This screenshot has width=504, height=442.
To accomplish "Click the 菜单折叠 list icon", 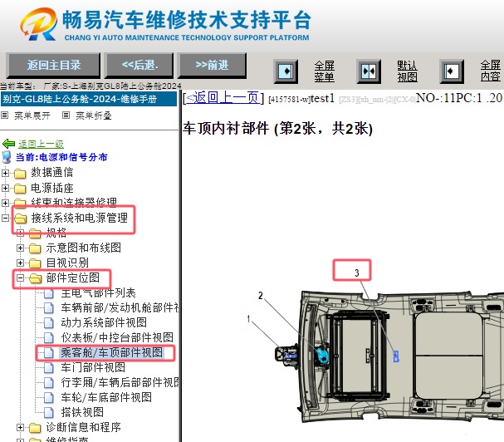I will [66, 115].
